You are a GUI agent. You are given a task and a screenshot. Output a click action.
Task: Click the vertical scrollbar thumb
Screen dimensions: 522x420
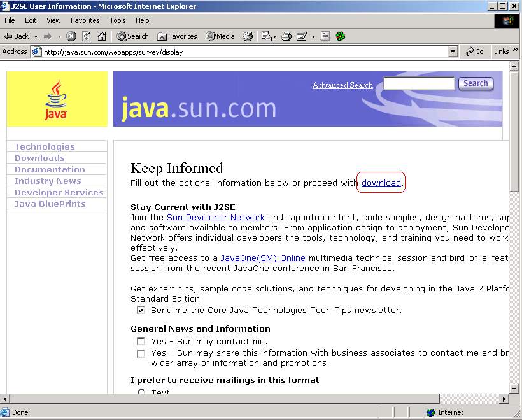pos(514,132)
